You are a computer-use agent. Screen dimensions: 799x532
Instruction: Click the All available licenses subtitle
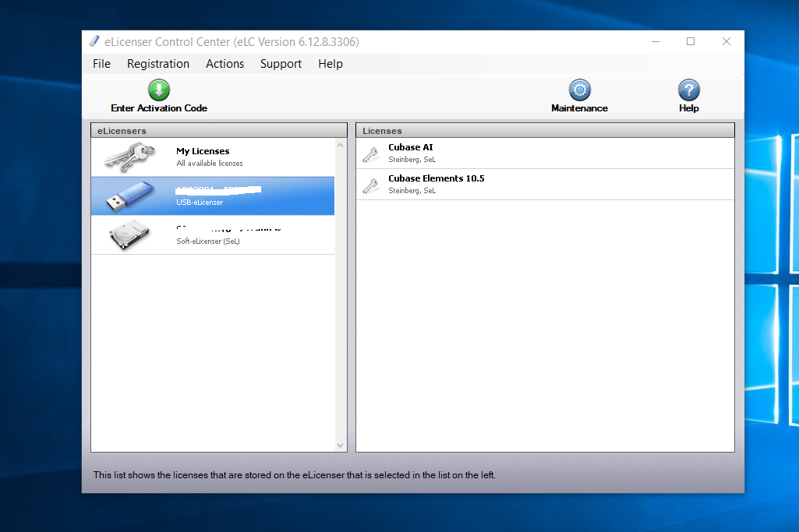click(x=210, y=164)
